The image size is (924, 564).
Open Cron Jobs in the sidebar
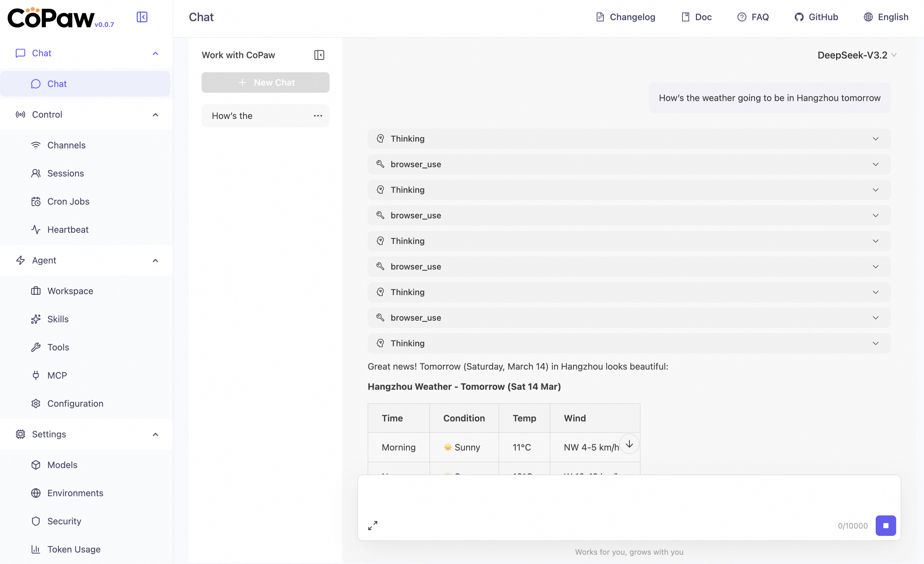(x=68, y=202)
